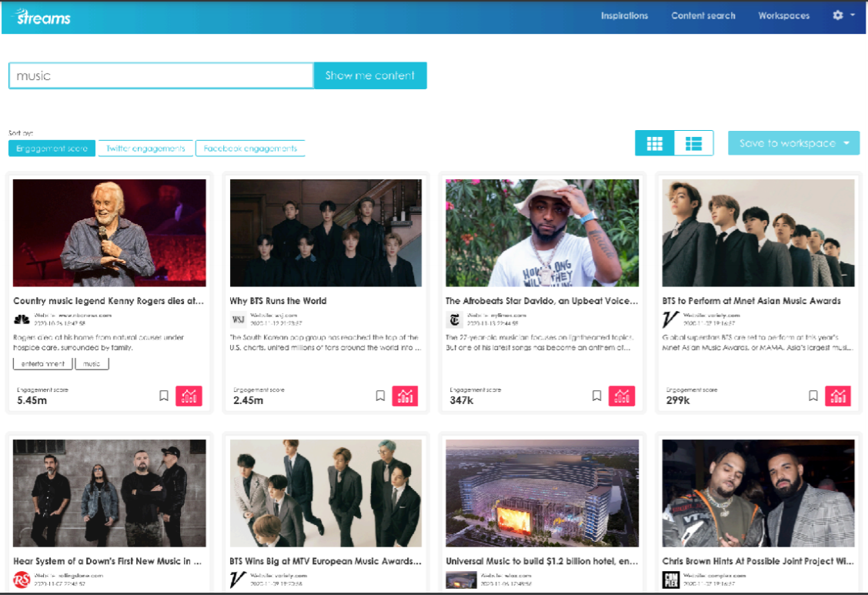Screen dimensions: 868x595
Task: Bookmark the Afrobeats Star Davido article
Action: (597, 396)
